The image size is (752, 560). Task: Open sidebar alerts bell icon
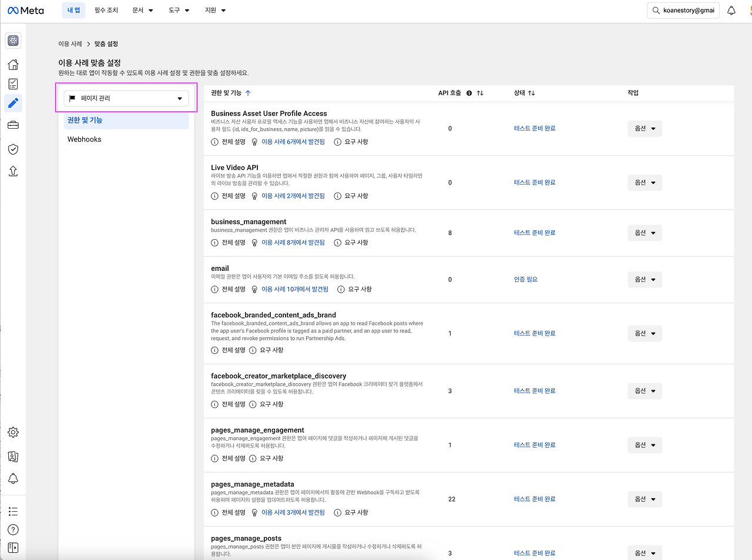click(x=13, y=478)
